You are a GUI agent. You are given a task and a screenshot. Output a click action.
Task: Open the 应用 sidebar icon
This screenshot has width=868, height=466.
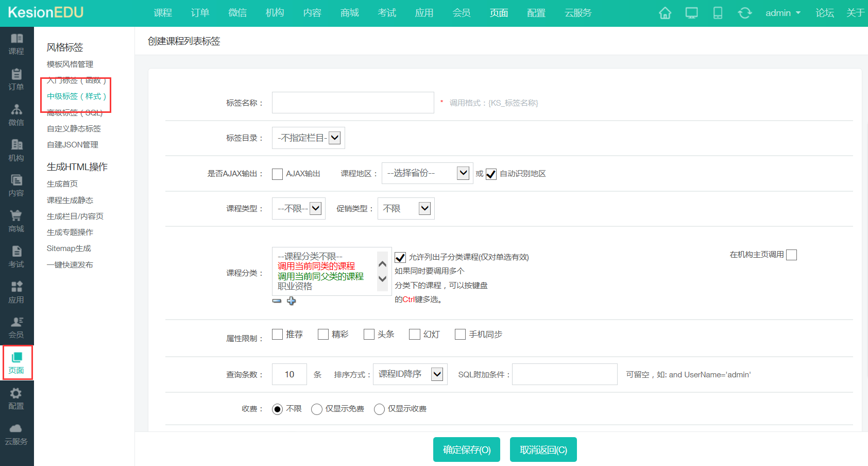click(x=16, y=292)
